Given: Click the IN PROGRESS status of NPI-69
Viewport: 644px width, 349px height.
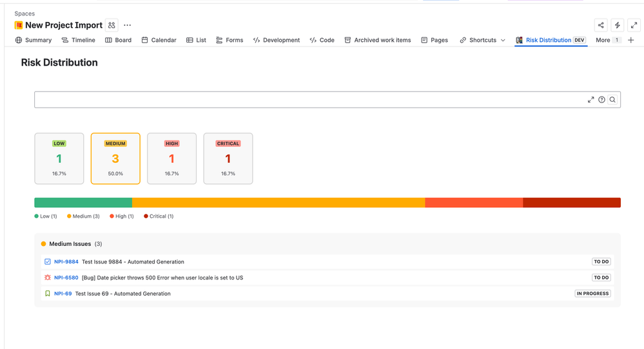Looking at the screenshot, I should click(x=592, y=294).
